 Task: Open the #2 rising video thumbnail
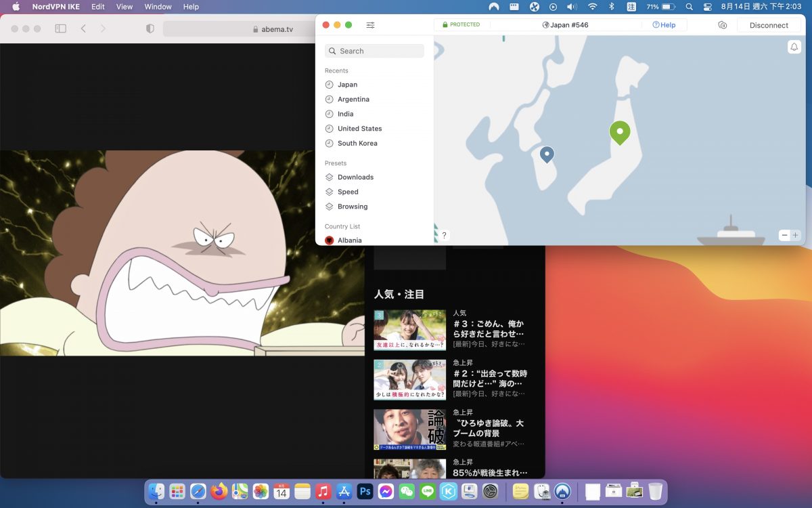point(410,380)
